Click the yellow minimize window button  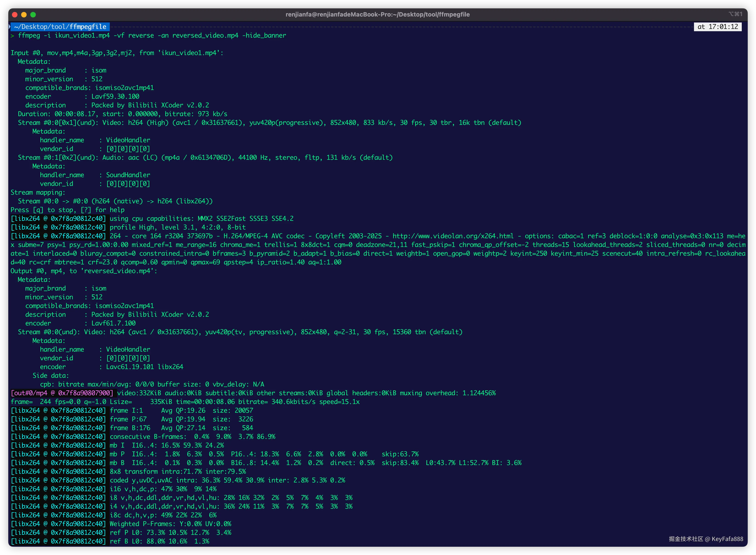24,14
